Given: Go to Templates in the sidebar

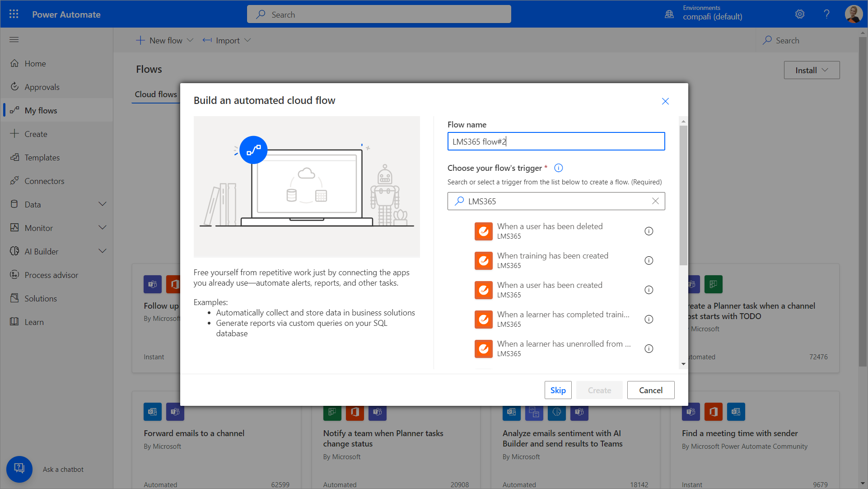Looking at the screenshot, I should [42, 158].
